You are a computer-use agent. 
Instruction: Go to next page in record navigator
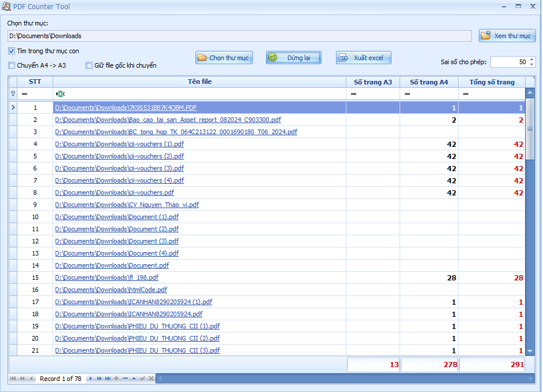pyautogui.click(x=99, y=379)
